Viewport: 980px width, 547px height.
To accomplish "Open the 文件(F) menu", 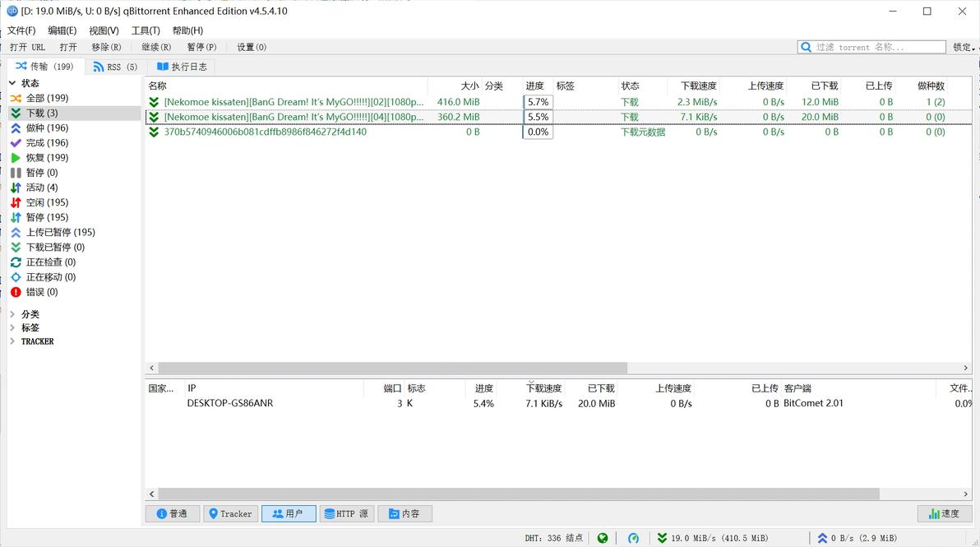I will 21,30.
